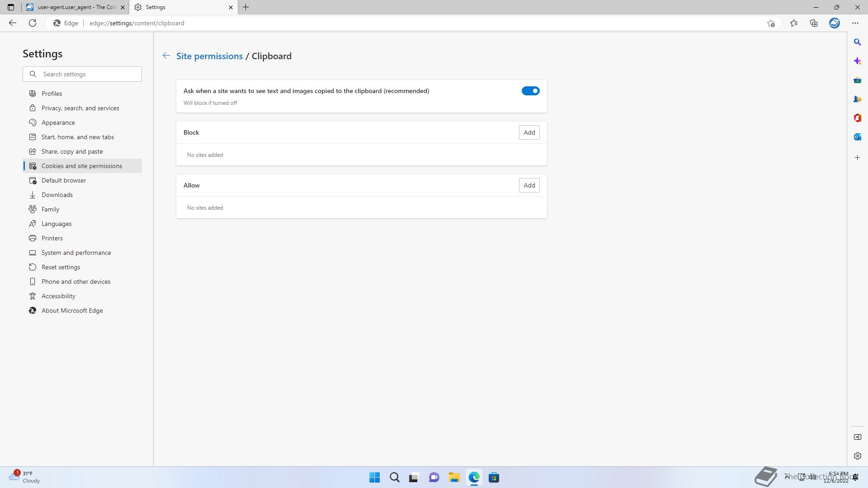Open the sidebar Discover sparkle icon
This screenshot has width=868, height=488.
point(857,61)
